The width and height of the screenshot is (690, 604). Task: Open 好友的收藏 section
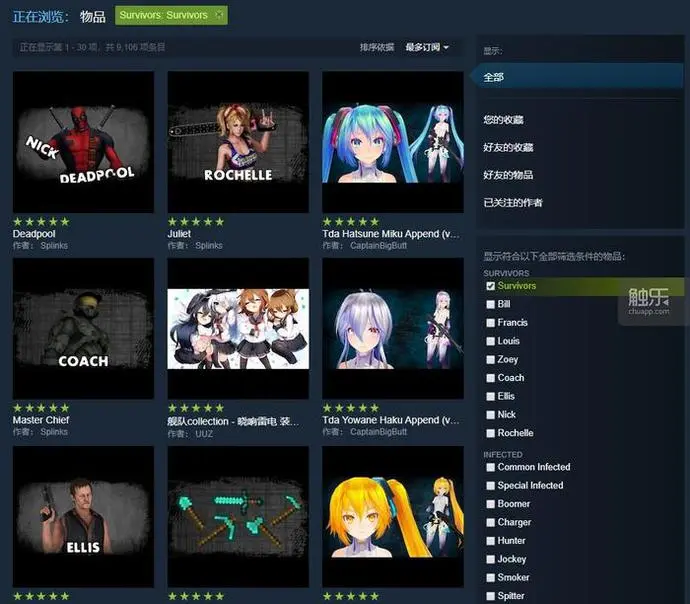508,147
